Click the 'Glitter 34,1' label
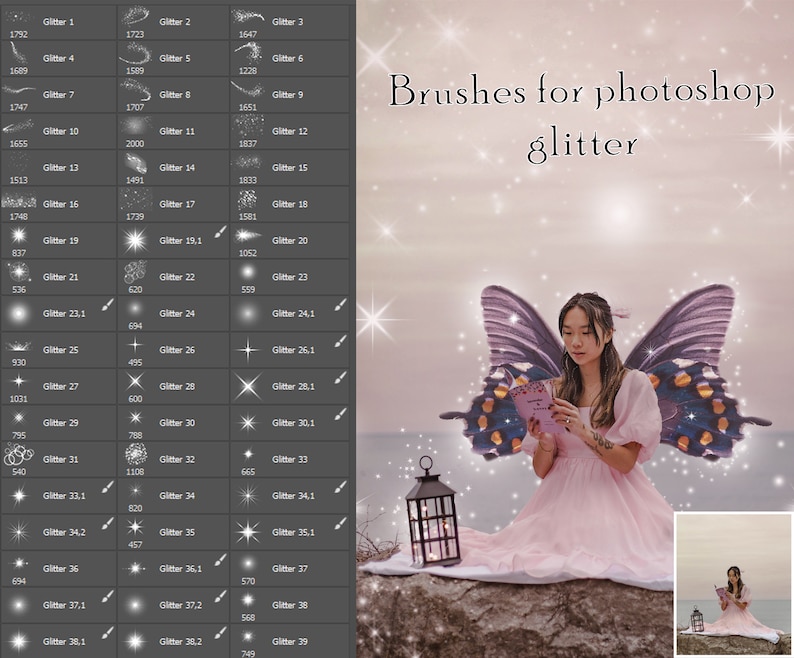Image resolution: width=794 pixels, height=658 pixels. pos(293,496)
